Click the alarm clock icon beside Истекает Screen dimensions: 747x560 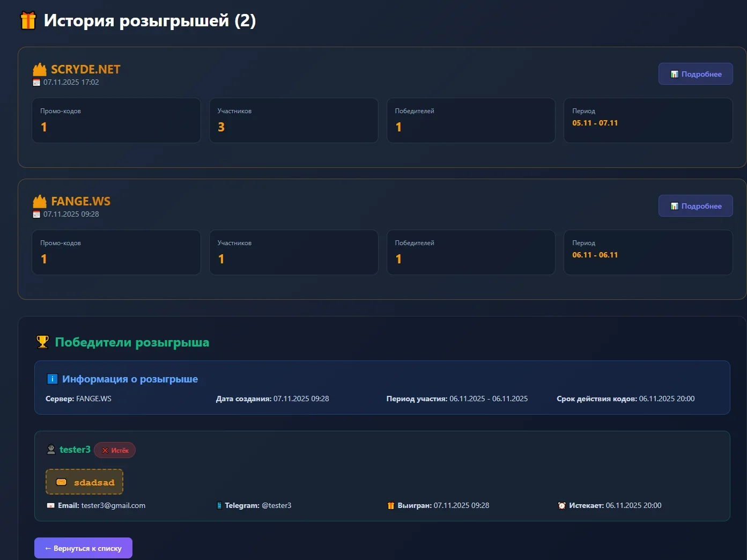click(562, 506)
